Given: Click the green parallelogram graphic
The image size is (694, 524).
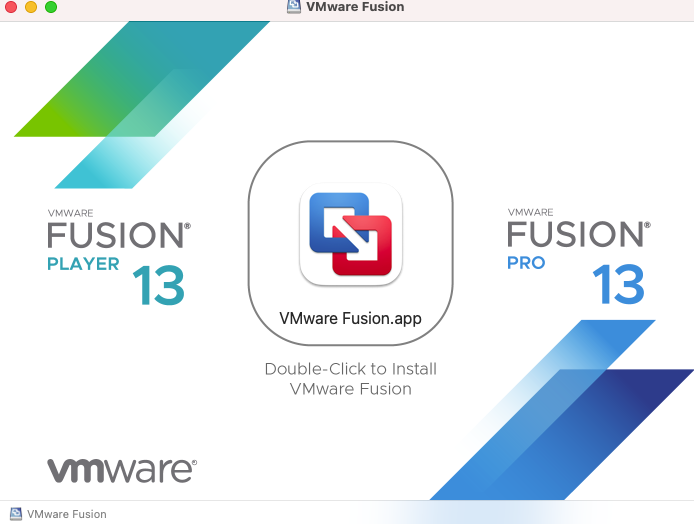Looking at the screenshot, I should click(x=89, y=106).
